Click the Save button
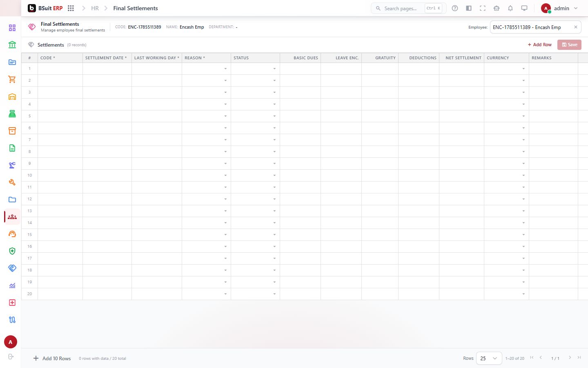The image size is (588, 368). pyautogui.click(x=569, y=45)
